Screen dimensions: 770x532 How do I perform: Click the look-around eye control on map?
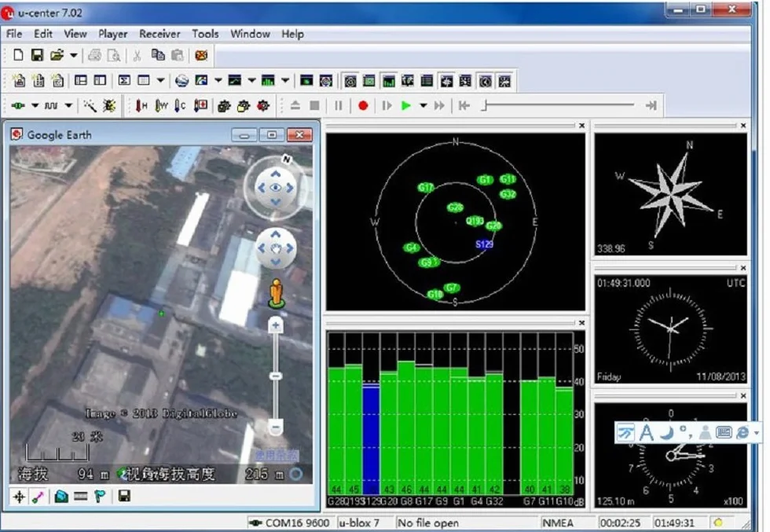276,188
